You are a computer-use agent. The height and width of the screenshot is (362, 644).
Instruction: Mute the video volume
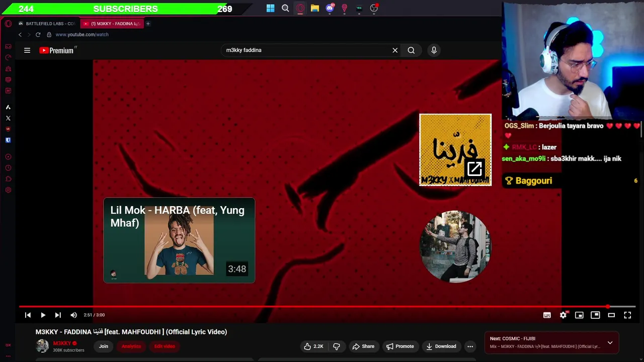coord(74,315)
